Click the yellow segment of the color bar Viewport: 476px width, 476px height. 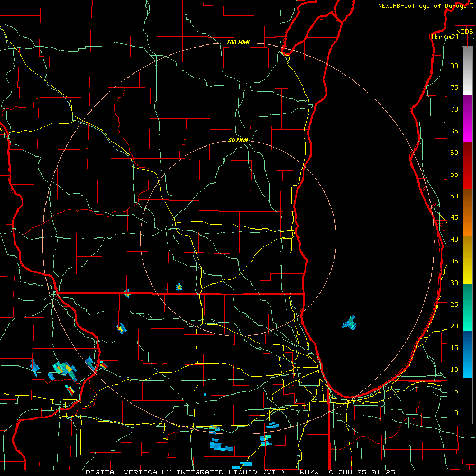(x=467, y=260)
